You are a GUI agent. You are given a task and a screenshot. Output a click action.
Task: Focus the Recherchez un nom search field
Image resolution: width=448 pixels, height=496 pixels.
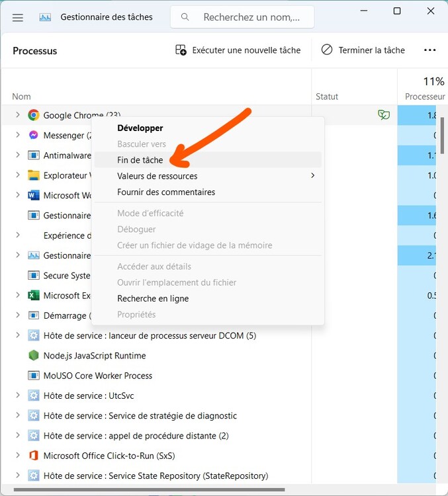point(242,17)
